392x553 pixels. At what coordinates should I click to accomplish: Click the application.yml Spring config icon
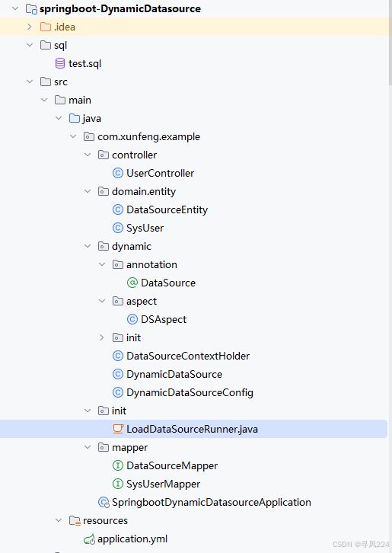tap(89, 539)
